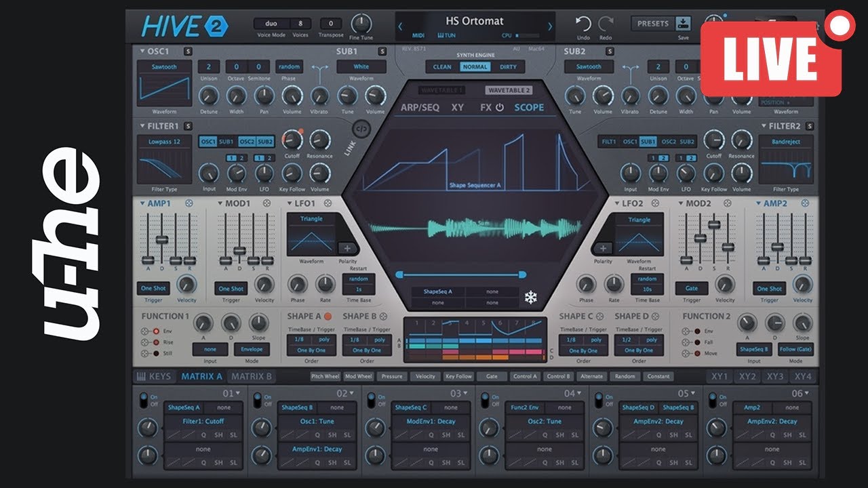
Task: Toggle Matrix slot 01 On/Off switch
Action: 144,400
